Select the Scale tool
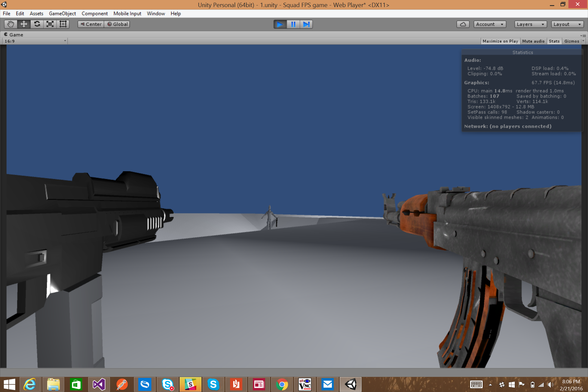Image resolution: width=588 pixels, height=392 pixels. point(50,24)
